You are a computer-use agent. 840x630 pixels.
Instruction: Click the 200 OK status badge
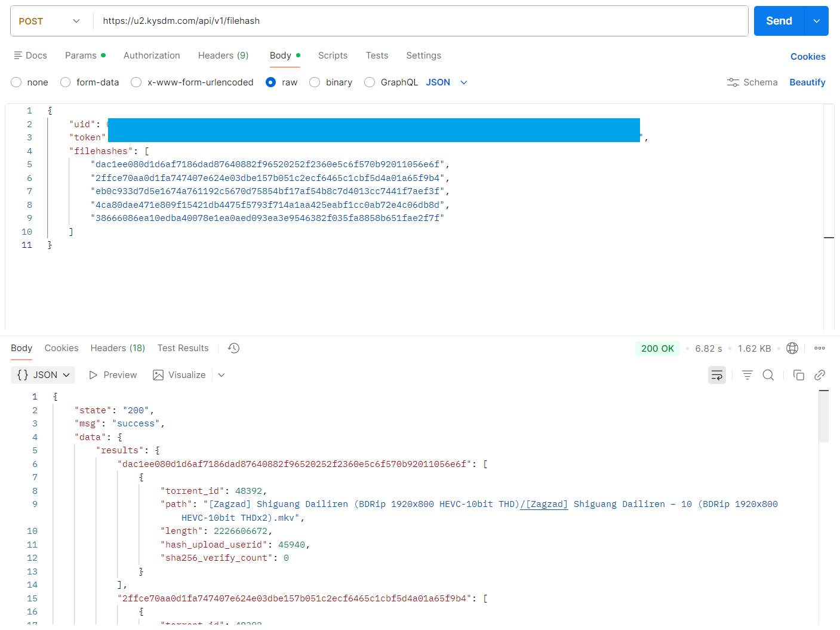(x=657, y=349)
